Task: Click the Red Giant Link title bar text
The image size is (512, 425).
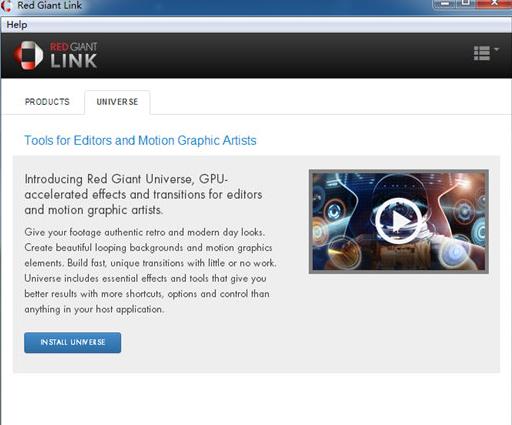Action: (x=49, y=5)
